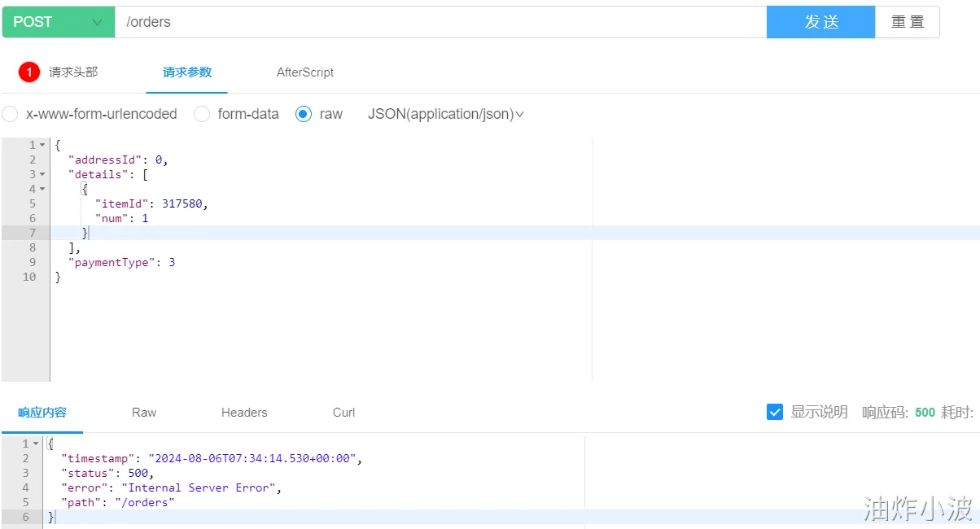Switch to the AfterScript tab

tap(305, 72)
